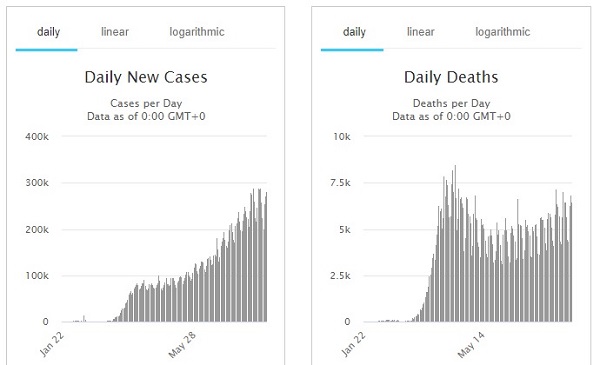The height and width of the screenshot is (365, 600).
Task: Click the 10k axis label on deaths chart
Action: tap(342, 137)
